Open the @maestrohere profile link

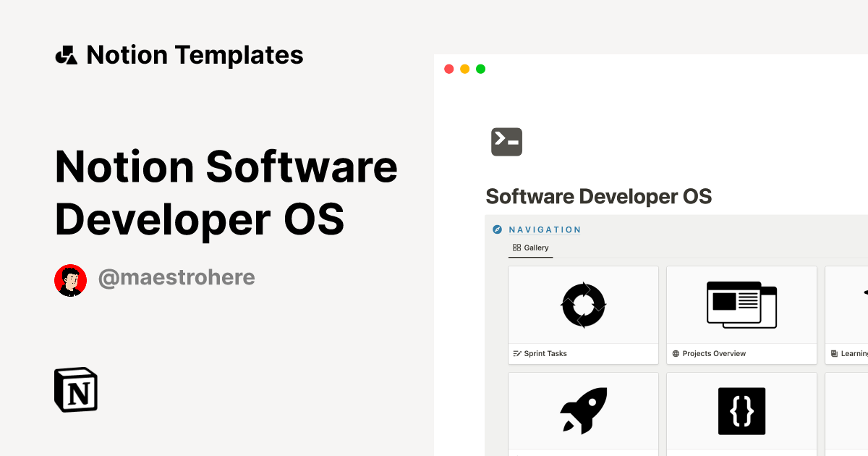[176, 277]
